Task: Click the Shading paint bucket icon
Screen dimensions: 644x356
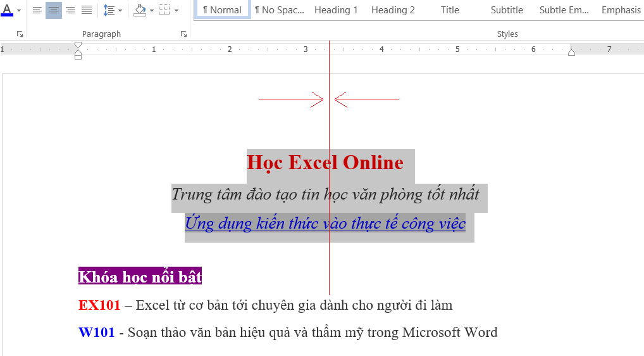Action: [140, 10]
